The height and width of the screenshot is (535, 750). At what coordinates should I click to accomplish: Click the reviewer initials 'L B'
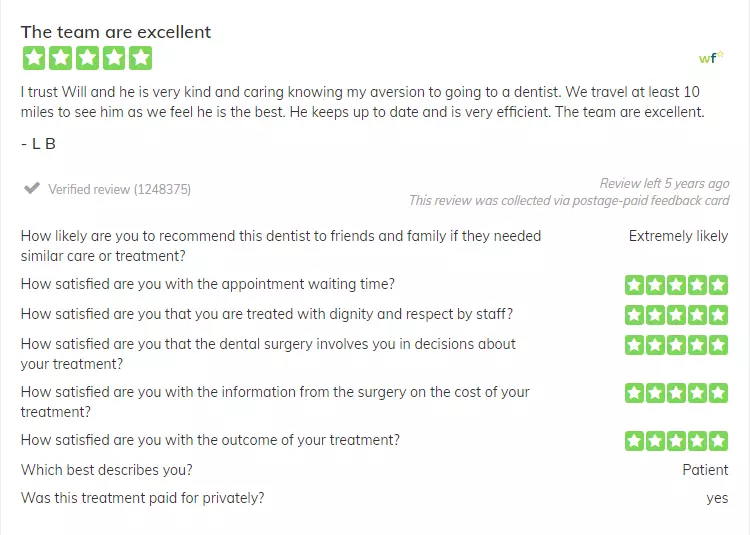tap(44, 144)
